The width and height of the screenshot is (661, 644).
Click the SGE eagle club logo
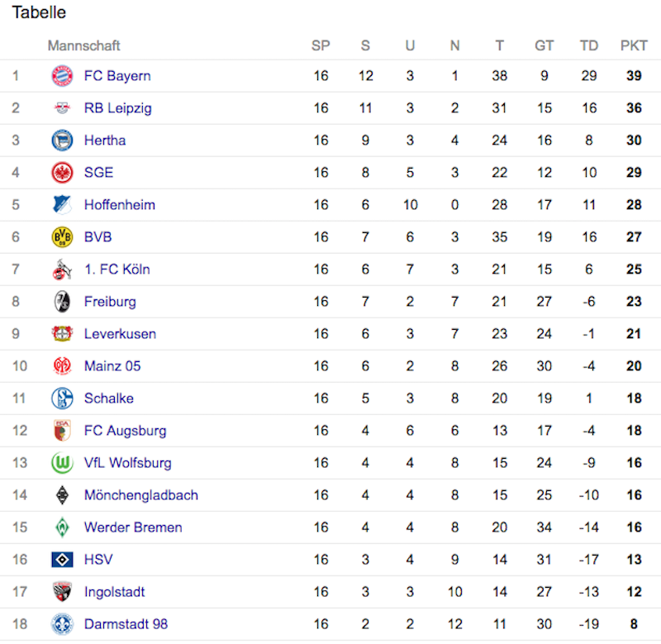click(62, 173)
